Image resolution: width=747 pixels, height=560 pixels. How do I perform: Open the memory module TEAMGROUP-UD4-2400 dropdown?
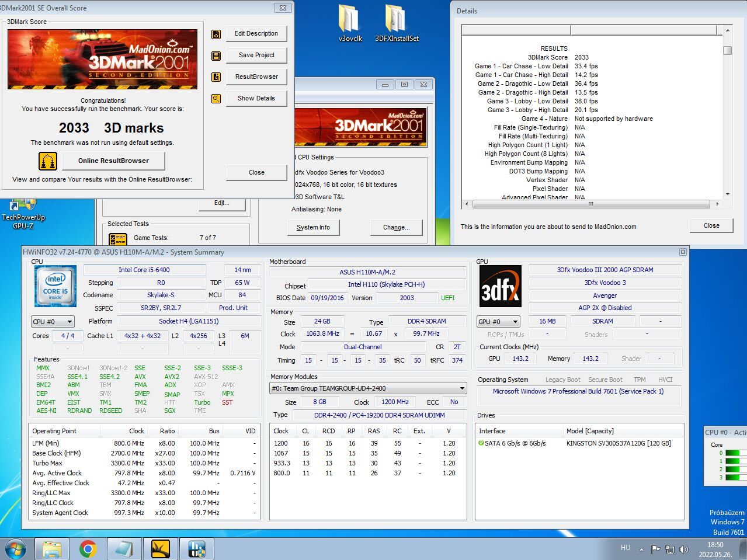[x=368, y=388]
